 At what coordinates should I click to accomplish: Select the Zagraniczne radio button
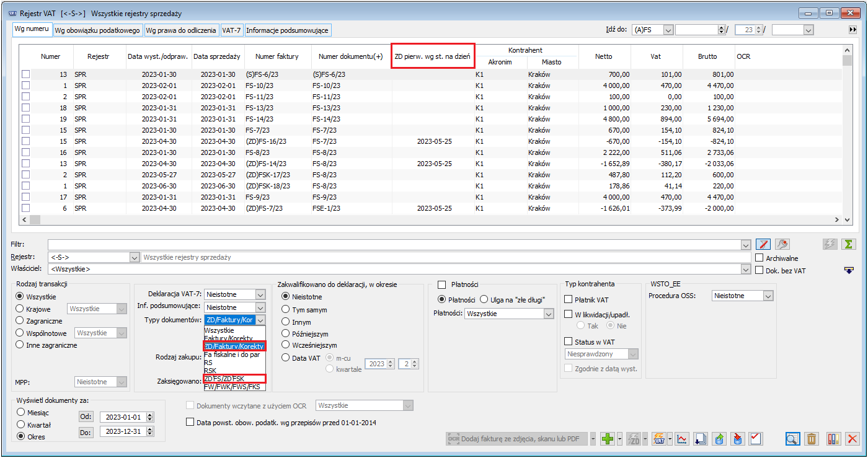[x=20, y=321]
